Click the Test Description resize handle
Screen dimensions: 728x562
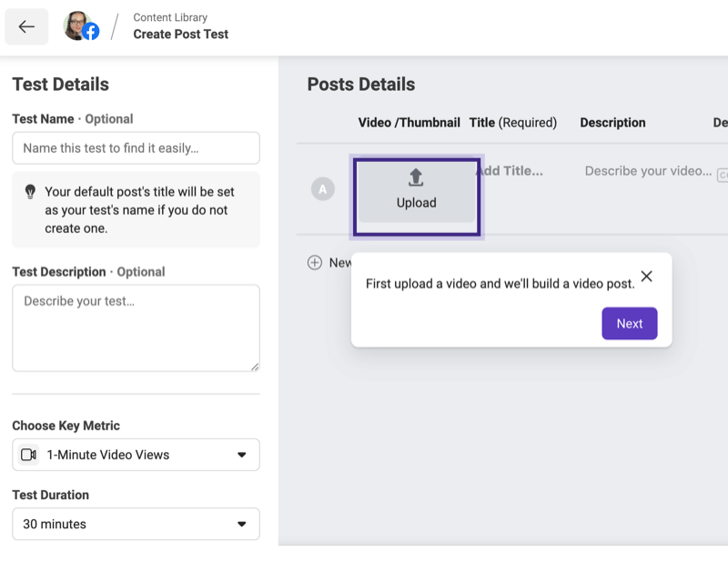pyautogui.click(x=255, y=366)
